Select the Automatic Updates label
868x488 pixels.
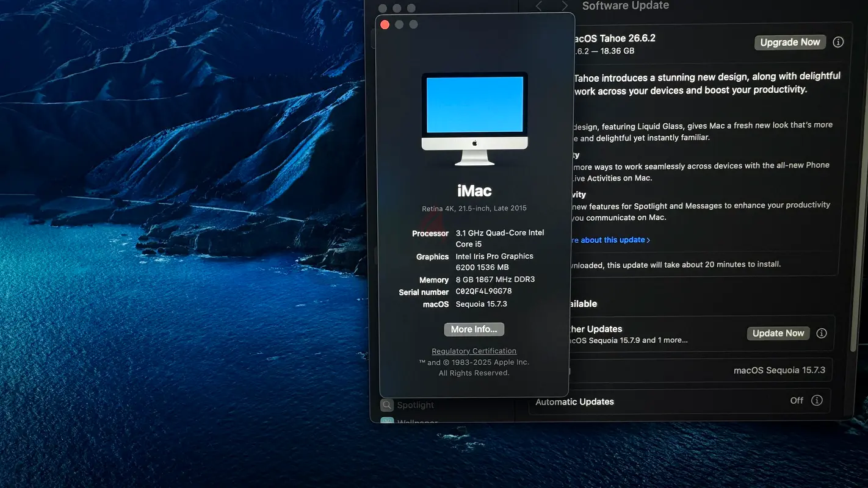coord(575,402)
